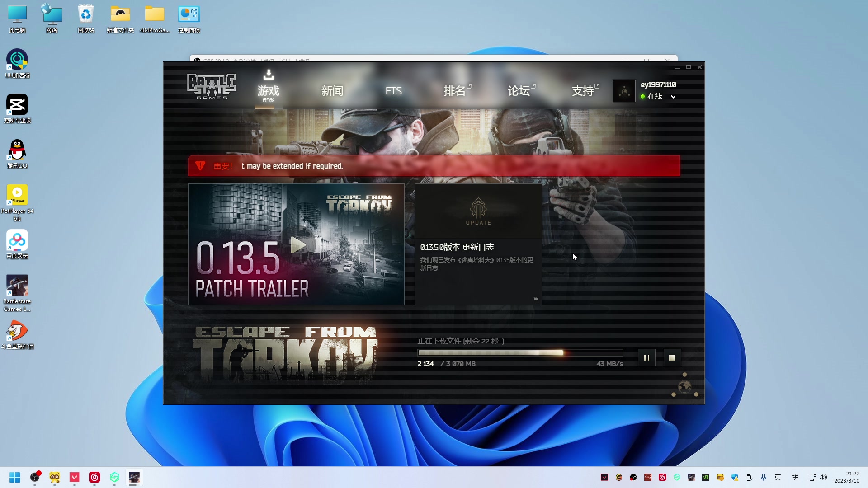868x488 pixels.
Task: Click the 正在下载文件 remaining time text
Action: point(461,341)
